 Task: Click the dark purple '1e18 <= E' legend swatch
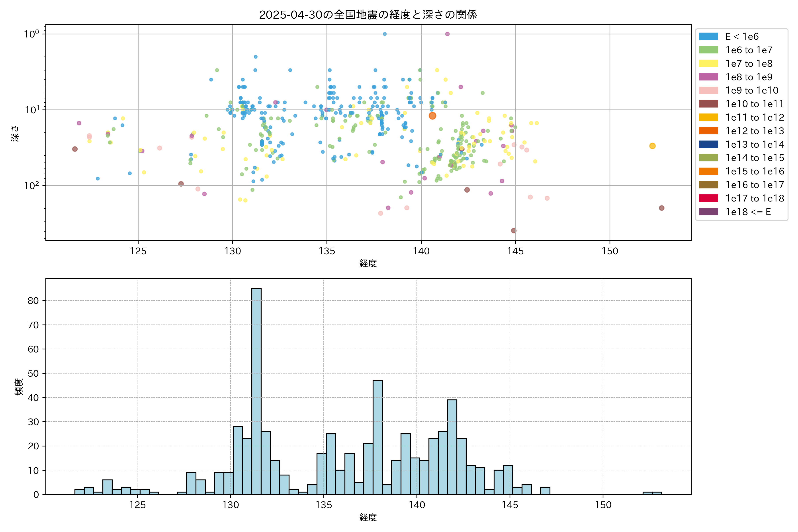click(708, 212)
